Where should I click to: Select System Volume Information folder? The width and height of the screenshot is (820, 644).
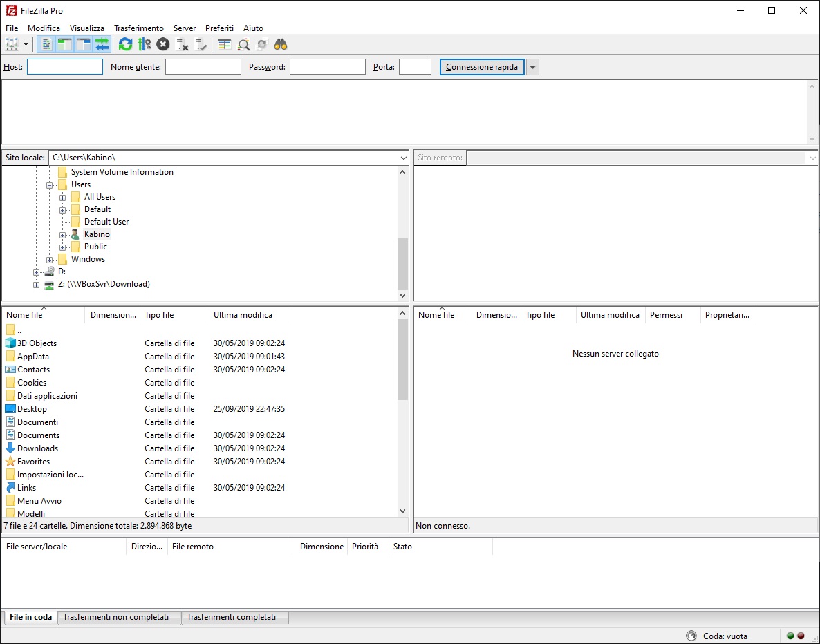point(122,172)
